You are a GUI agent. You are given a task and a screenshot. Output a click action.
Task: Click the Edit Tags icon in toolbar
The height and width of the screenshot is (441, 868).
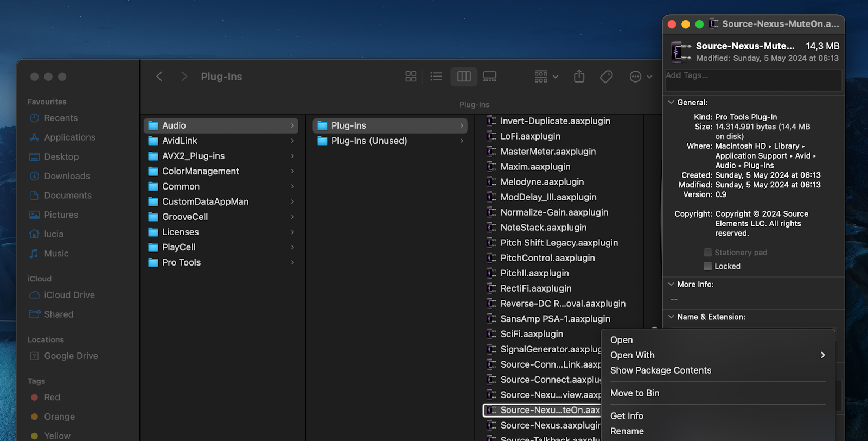(606, 77)
